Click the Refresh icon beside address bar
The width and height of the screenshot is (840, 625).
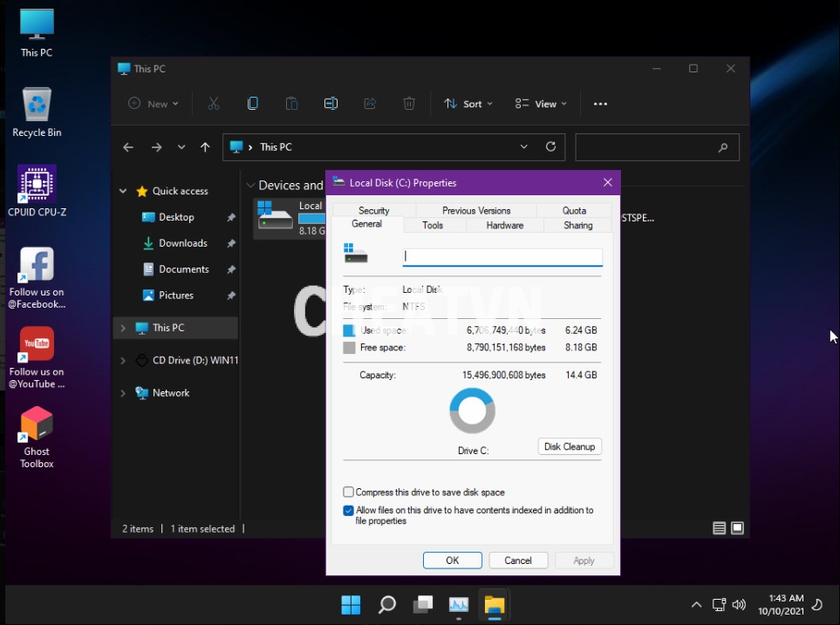(x=550, y=147)
